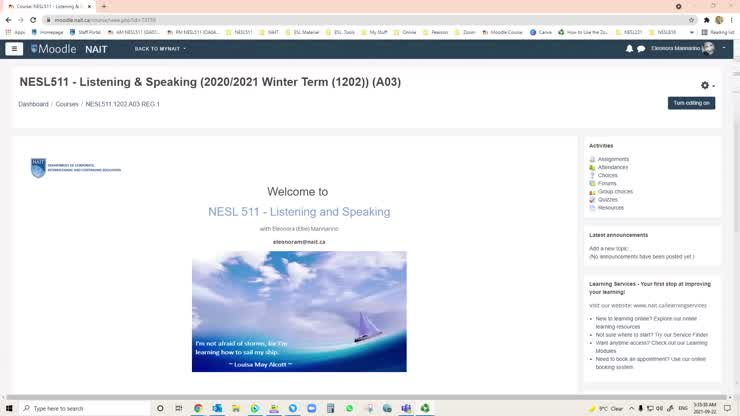Open the Forums activities link
Image resolution: width=740 pixels, height=416 pixels.
[607, 183]
